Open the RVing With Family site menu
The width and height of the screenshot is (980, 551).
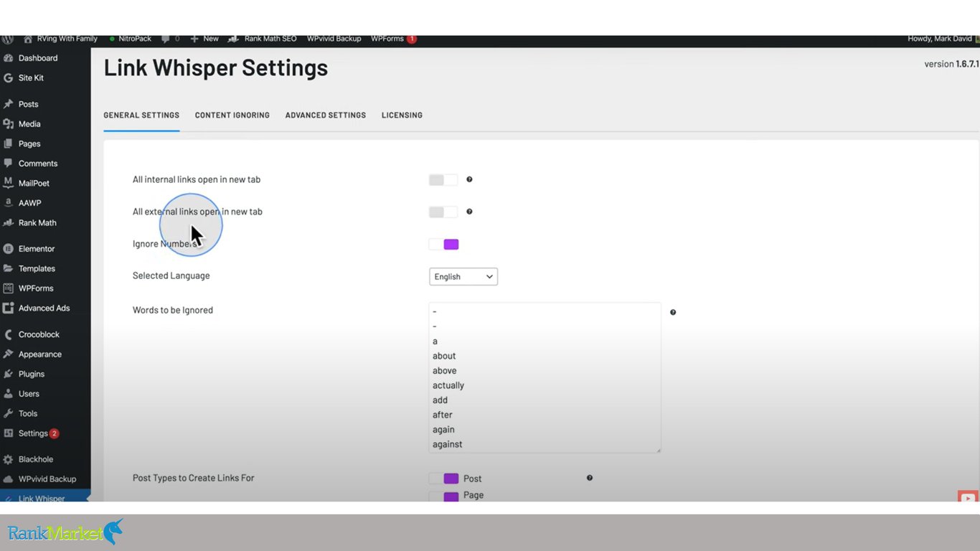click(x=61, y=39)
